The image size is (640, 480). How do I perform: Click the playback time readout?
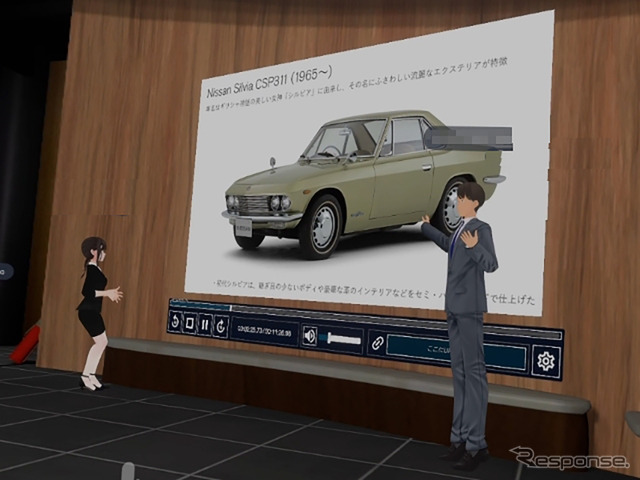pos(264,331)
